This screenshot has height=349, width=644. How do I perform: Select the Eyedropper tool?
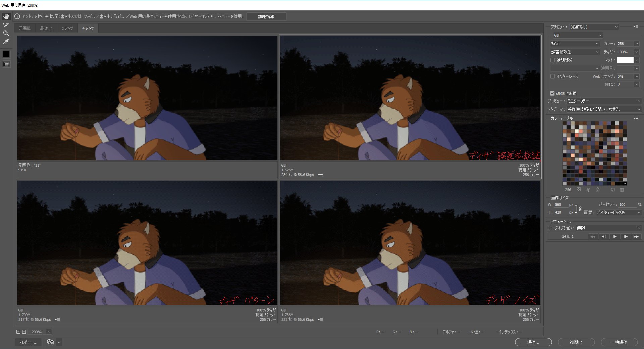click(x=6, y=42)
